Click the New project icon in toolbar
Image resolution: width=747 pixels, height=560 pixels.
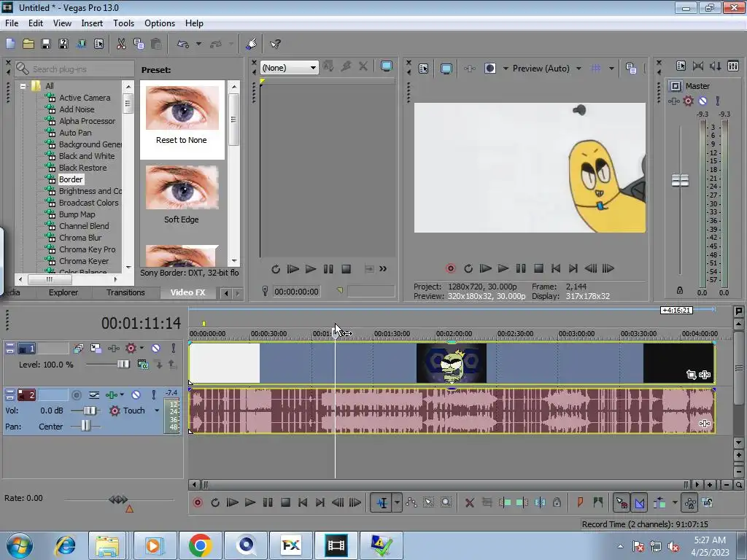[x=10, y=44]
